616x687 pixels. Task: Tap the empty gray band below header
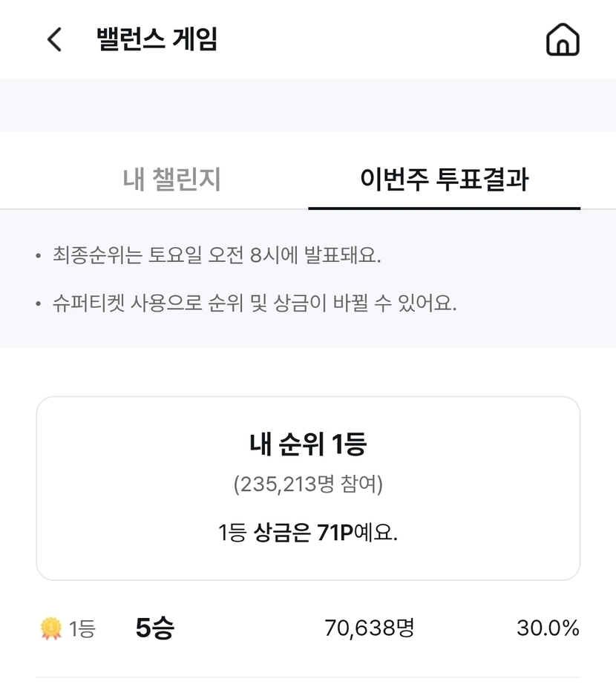click(x=308, y=105)
